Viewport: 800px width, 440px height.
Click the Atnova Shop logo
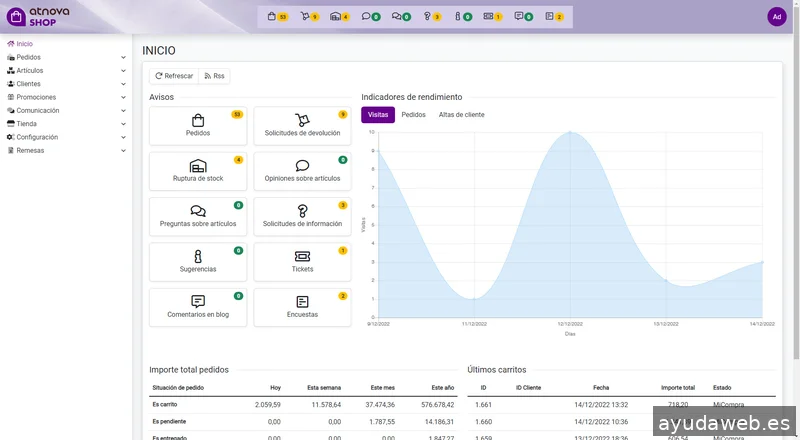(38, 16)
